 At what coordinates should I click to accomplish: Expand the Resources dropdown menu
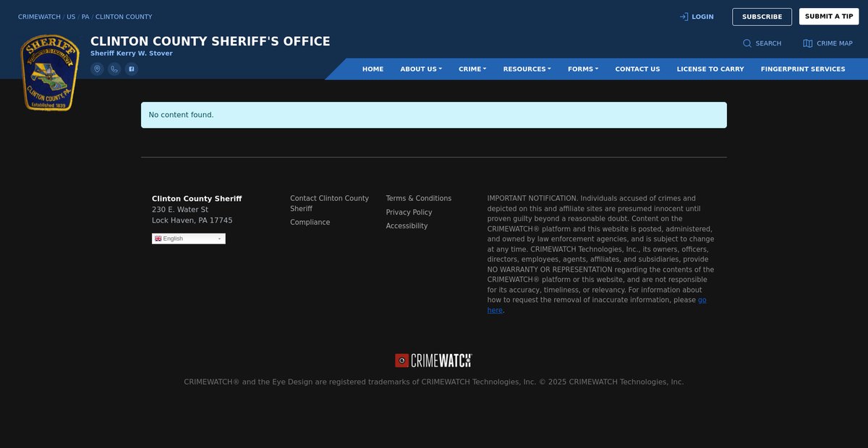[527, 69]
